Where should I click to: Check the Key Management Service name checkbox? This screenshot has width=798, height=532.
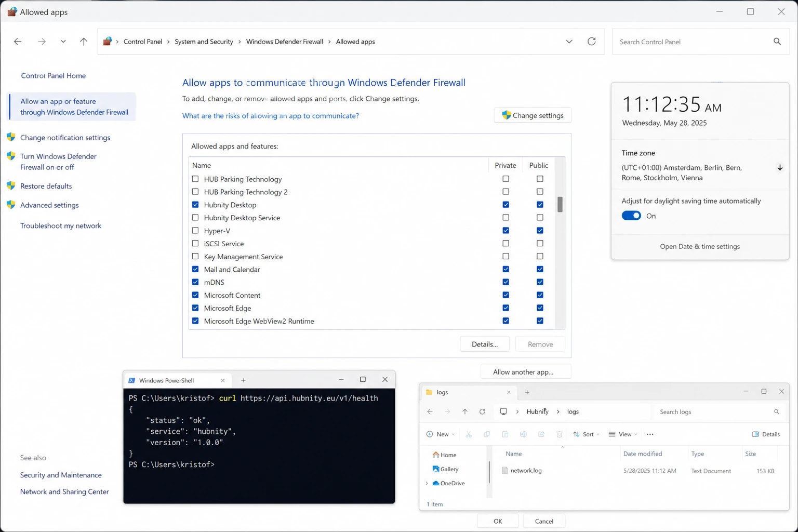(x=195, y=256)
